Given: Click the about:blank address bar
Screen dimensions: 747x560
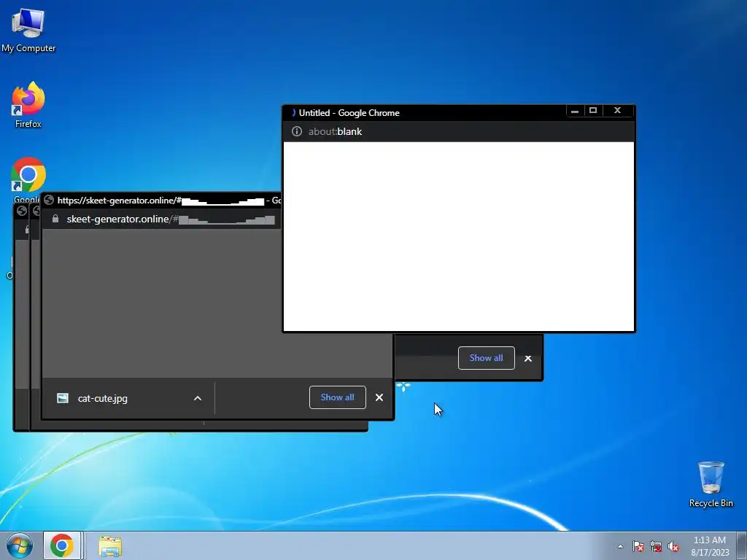Looking at the screenshot, I should (459, 131).
